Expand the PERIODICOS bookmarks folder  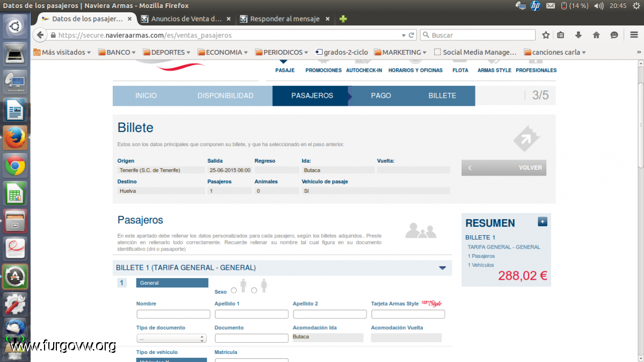tap(282, 52)
